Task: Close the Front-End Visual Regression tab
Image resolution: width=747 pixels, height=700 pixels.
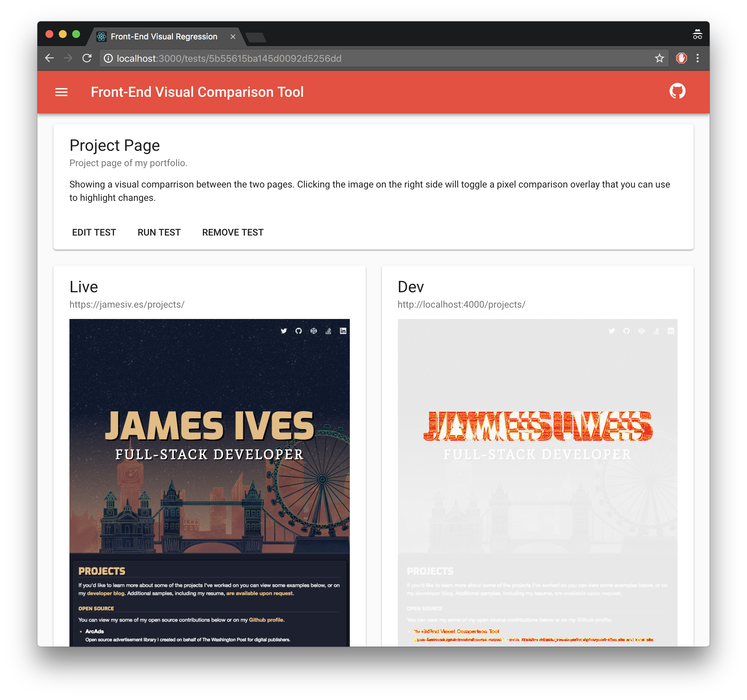Action: click(x=233, y=36)
